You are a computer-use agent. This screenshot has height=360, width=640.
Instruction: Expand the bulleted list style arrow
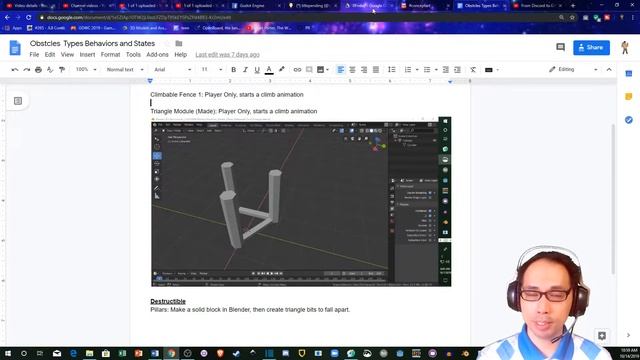pos(436,70)
